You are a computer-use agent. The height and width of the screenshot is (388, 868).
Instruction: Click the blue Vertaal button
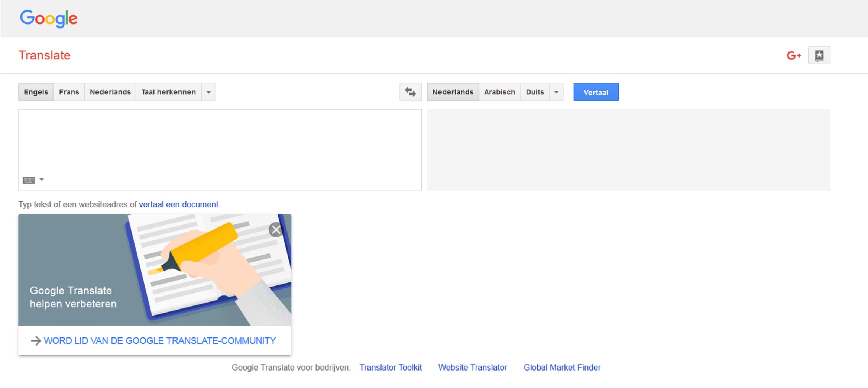(596, 92)
